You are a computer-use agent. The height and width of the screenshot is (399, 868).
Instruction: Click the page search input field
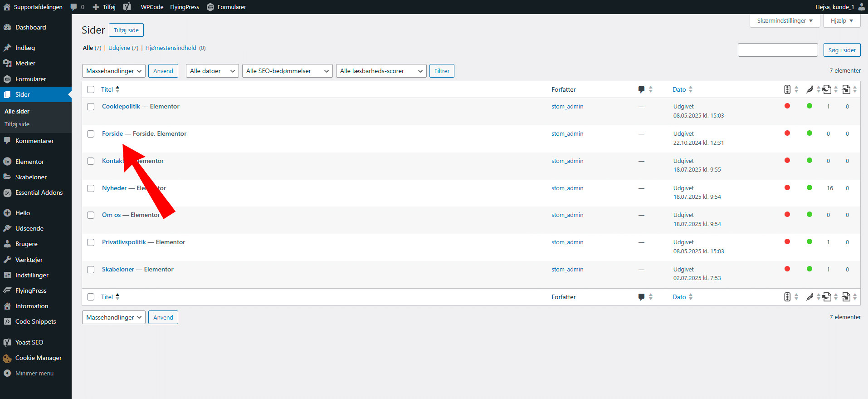click(x=778, y=50)
